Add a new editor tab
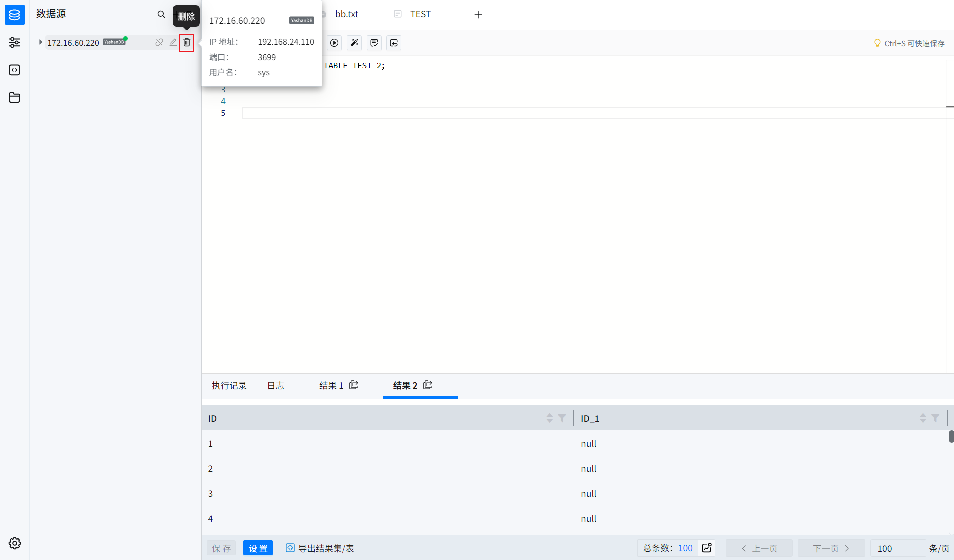954x560 pixels. [478, 15]
